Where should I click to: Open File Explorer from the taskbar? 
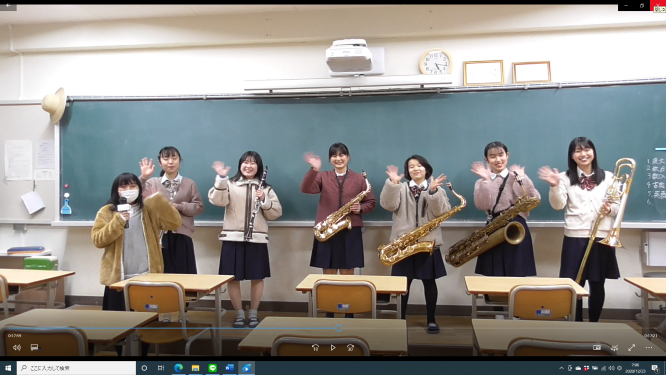tap(195, 368)
